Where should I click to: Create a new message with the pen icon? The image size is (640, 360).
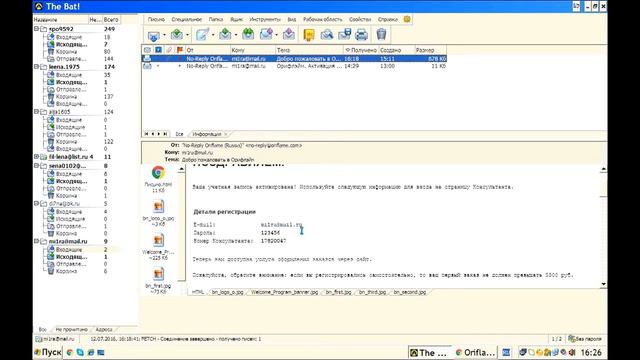[x=202, y=35]
